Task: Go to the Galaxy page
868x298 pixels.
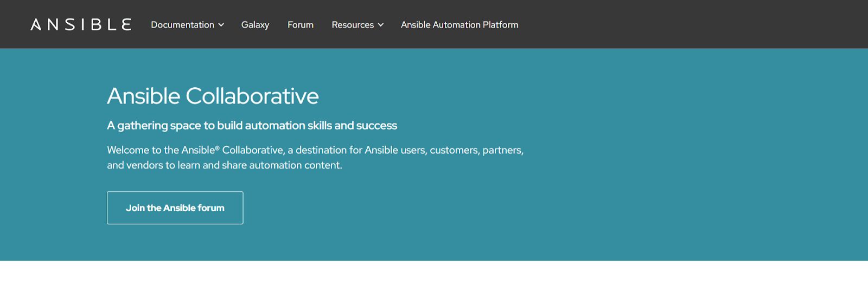Action: pyautogui.click(x=255, y=25)
